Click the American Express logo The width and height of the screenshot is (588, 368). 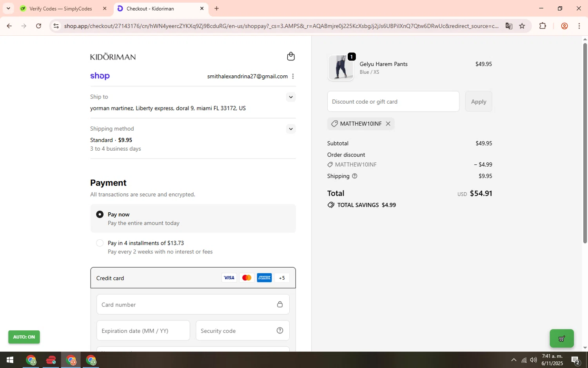pos(265,278)
